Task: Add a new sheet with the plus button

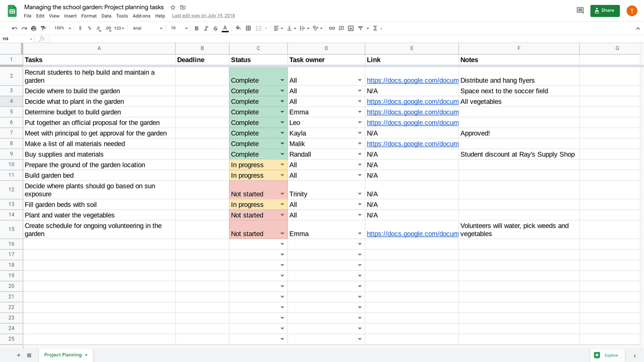Action: tap(19, 355)
